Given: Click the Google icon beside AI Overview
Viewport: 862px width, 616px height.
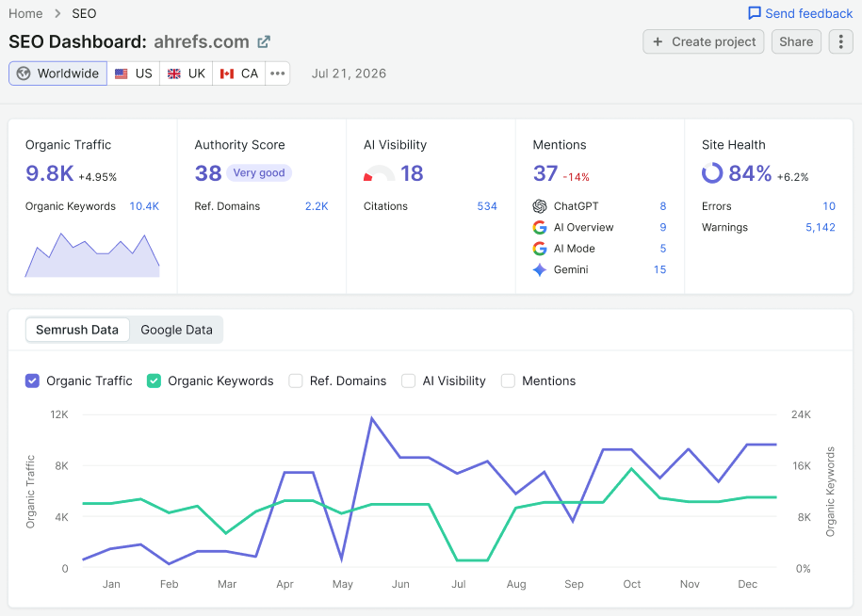Looking at the screenshot, I should tap(540, 228).
